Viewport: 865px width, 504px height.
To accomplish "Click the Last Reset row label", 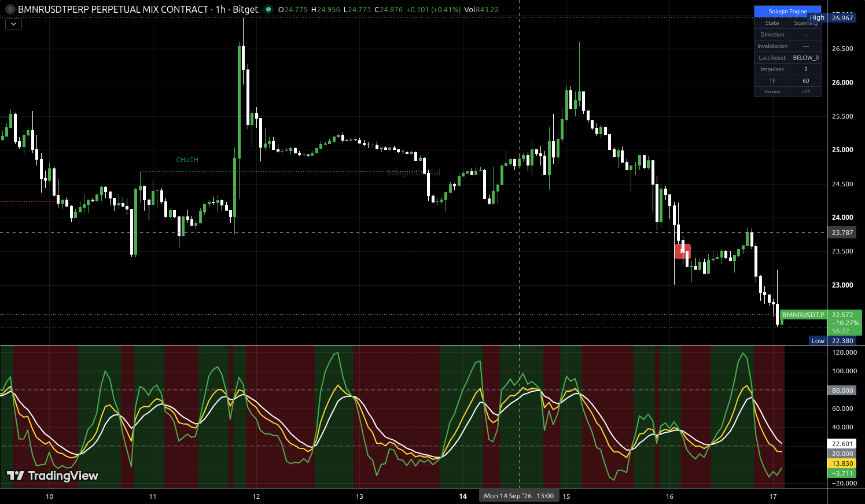I will click(x=772, y=58).
